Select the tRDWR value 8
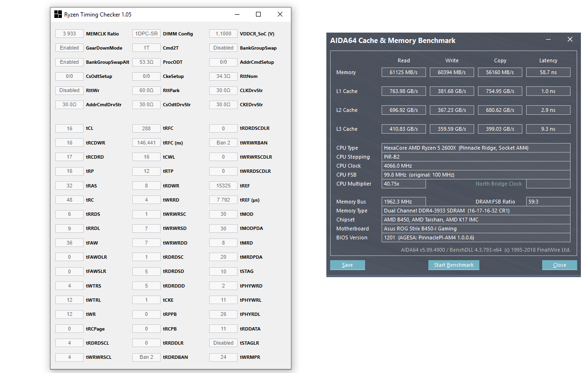The height and width of the screenshot is (373, 588). click(146, 186)
